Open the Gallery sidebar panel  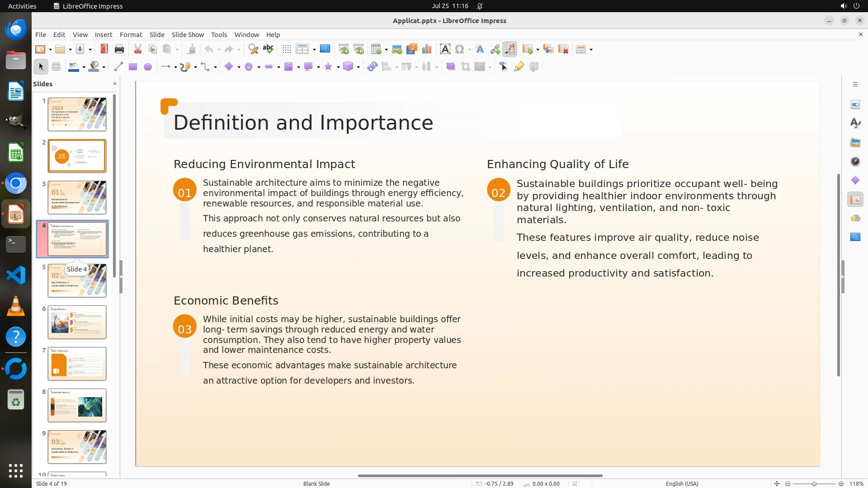(x=855, y=142)
